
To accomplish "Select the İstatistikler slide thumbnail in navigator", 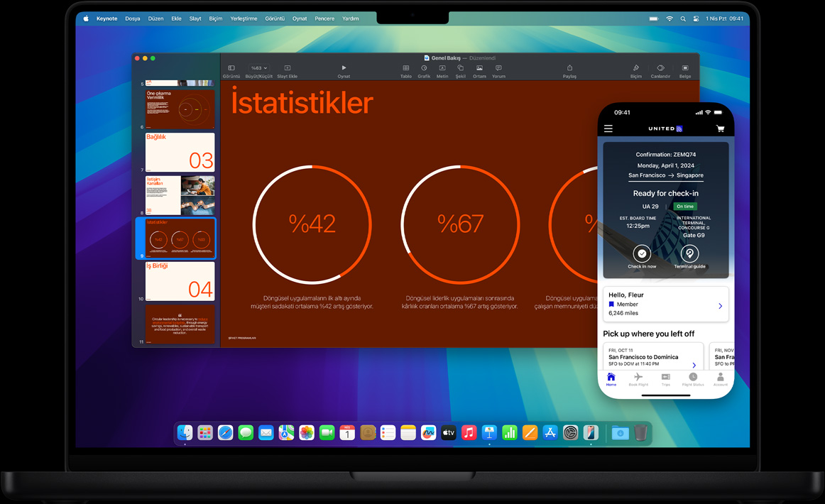I will tap(180, 239).
